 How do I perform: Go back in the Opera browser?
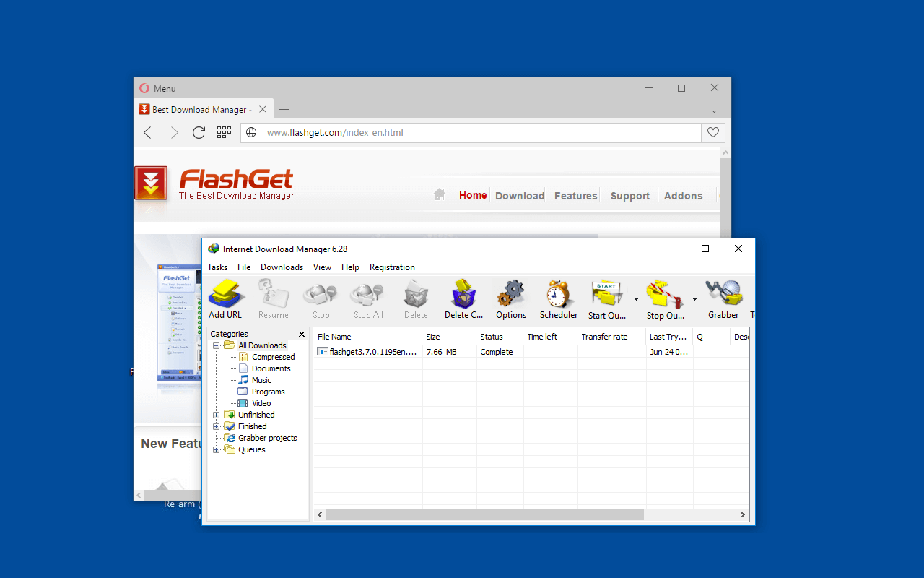pos(148,132)
